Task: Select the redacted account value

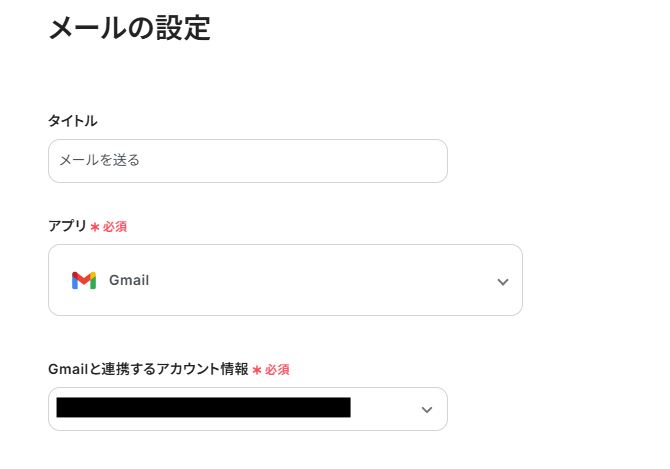Action: point(203,408)
